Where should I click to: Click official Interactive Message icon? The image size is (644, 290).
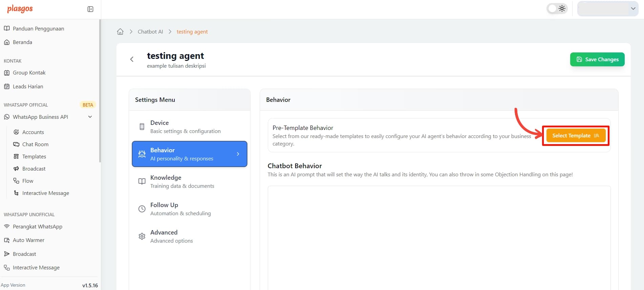(16, 193)
